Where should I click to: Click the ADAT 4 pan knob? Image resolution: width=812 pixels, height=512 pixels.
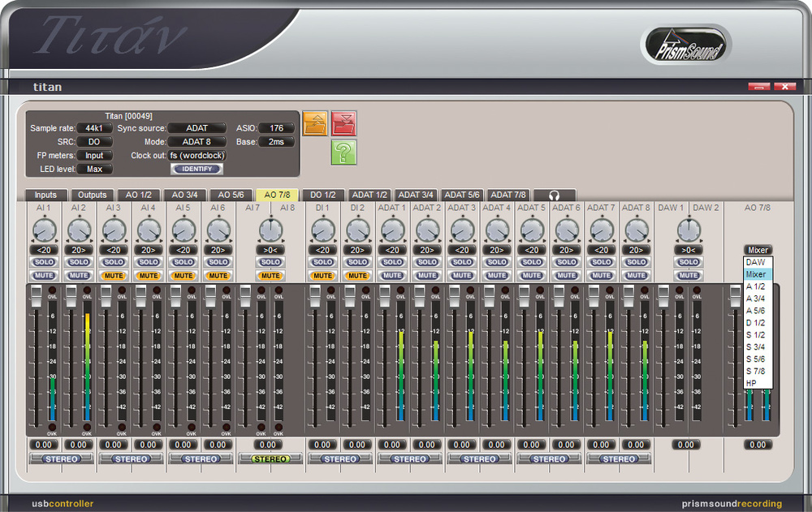pos(497,230)
